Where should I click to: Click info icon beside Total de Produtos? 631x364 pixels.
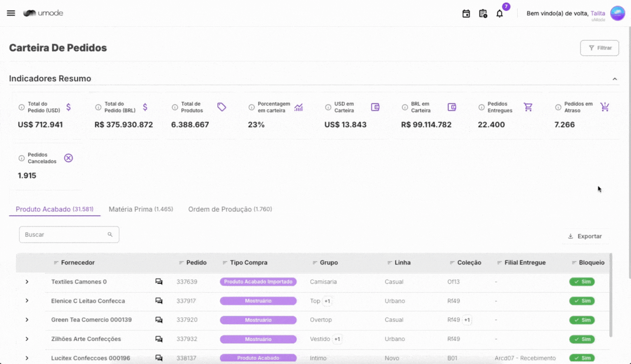175,107
